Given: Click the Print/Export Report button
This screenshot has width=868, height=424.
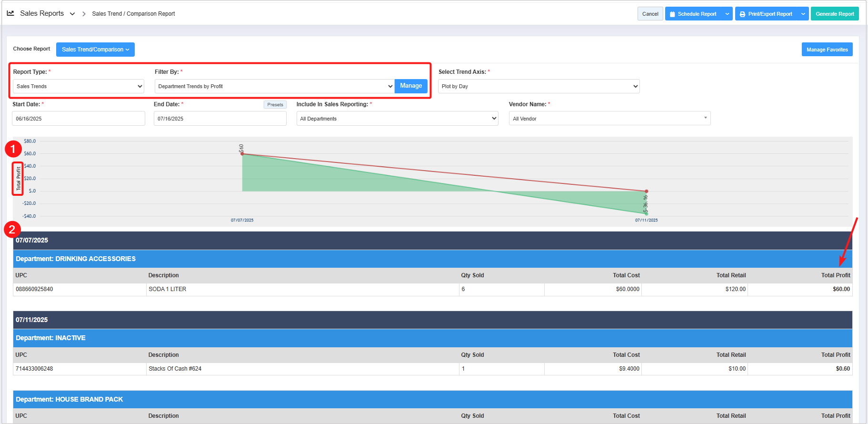Looking at the screenshot, I should coord(766,14).
